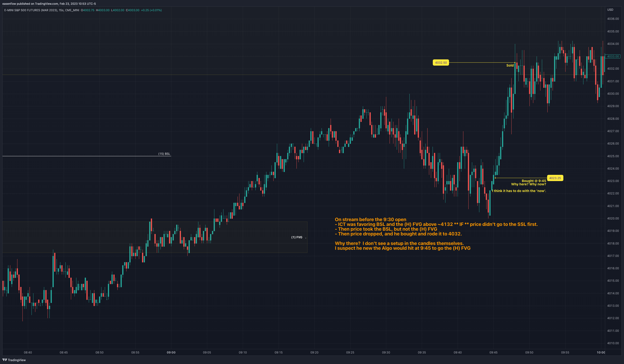624x364 pixels.
Task: Click the USD currency label
Action: (x=610, y=10)
